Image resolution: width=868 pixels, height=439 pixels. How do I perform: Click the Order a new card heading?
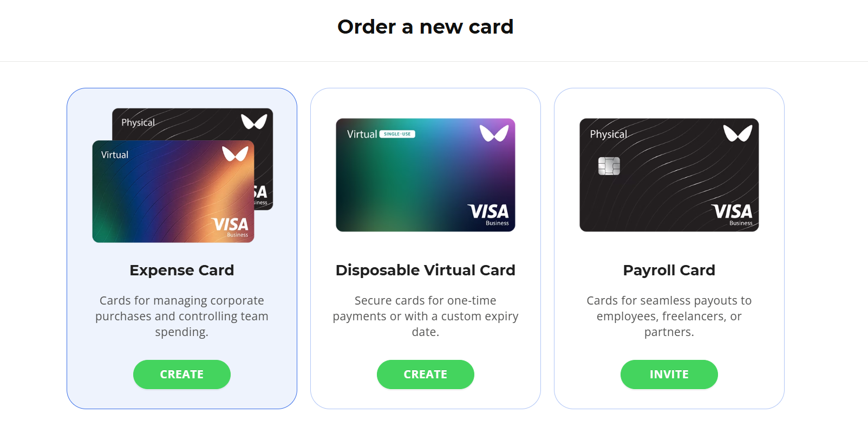[426, 27]
